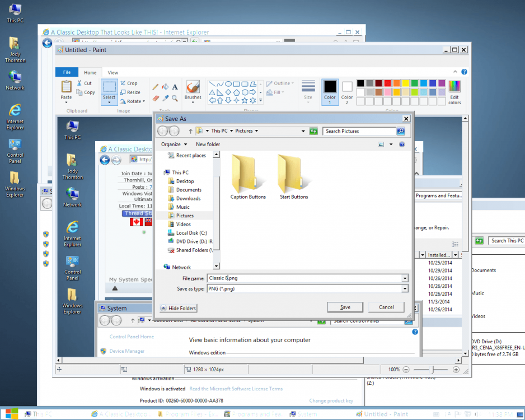Click the change-view icon in Save As

[381, 144]
